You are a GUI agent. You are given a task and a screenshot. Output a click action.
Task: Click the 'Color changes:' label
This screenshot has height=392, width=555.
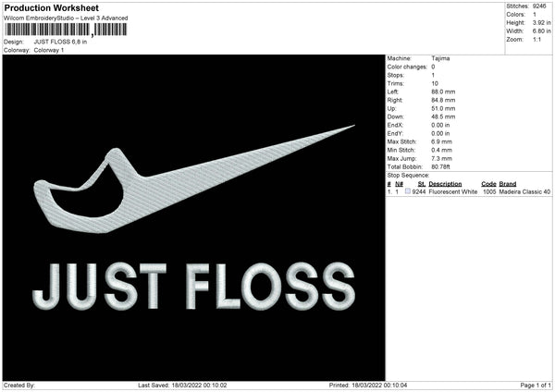tap(407, 67)
